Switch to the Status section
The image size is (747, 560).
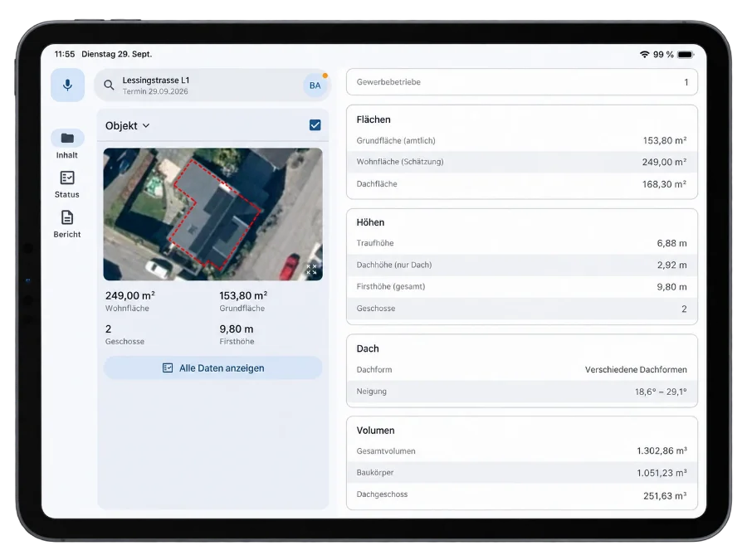click(67, 185)
